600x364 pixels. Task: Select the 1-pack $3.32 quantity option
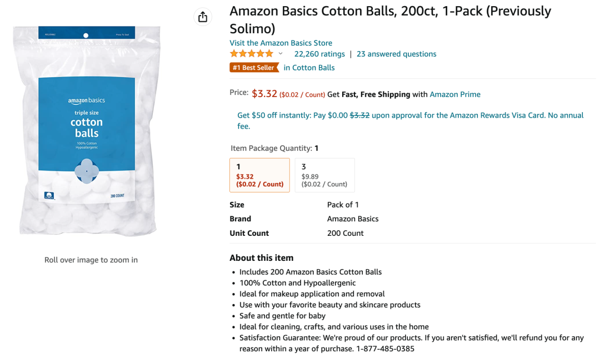[x=259, y=175]
